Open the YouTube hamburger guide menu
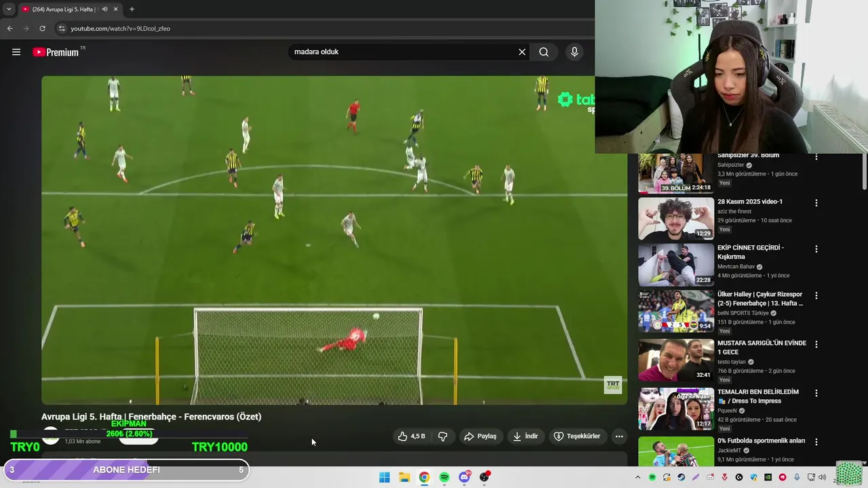Viewport: 868px width, 488px height. pyautogui.click(x=16, y=52)
